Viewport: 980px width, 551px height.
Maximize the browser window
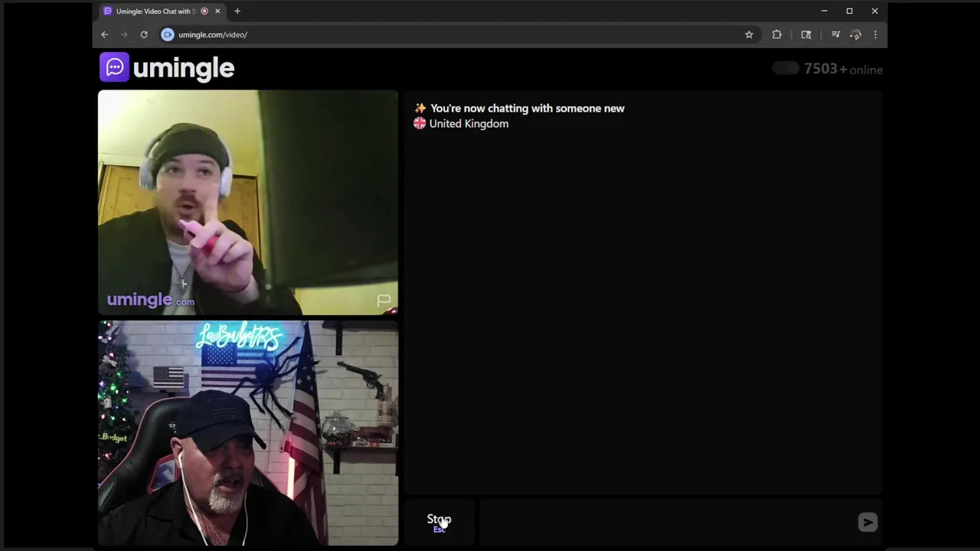click(849, 11)
